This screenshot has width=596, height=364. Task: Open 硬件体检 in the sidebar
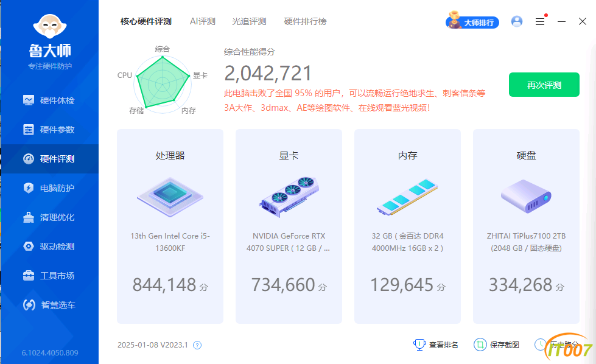(49, 100)
